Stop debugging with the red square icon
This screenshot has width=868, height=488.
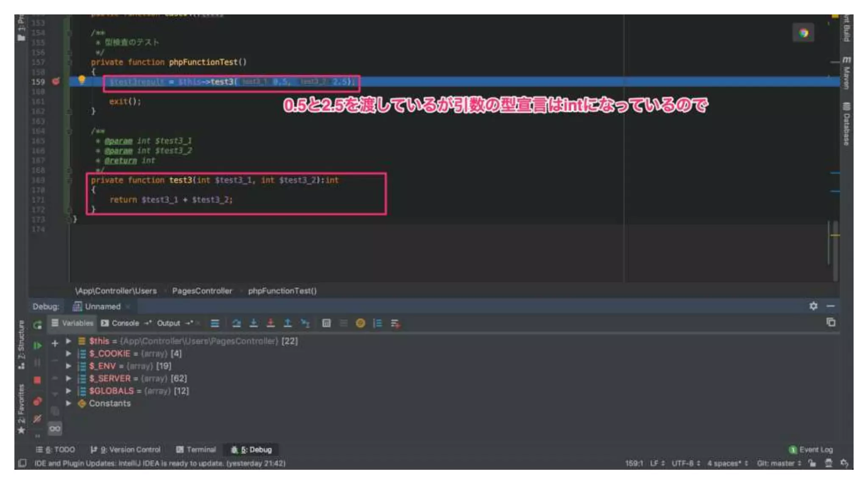tap(37, 380)
